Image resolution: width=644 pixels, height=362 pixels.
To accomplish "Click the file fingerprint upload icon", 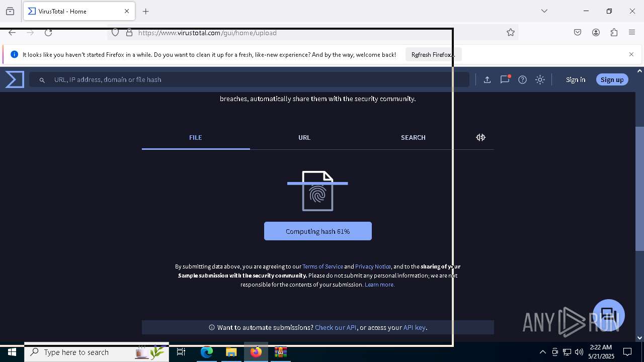I will (317, 191).
